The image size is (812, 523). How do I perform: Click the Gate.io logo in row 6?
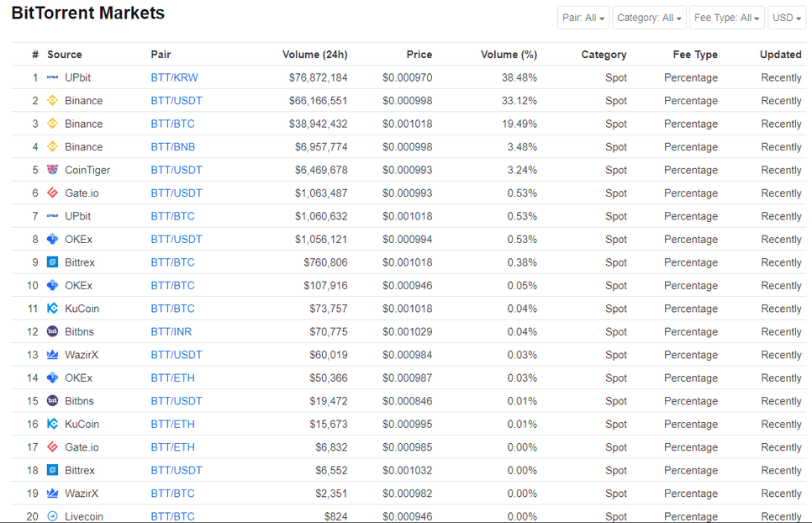coord(52,193)
